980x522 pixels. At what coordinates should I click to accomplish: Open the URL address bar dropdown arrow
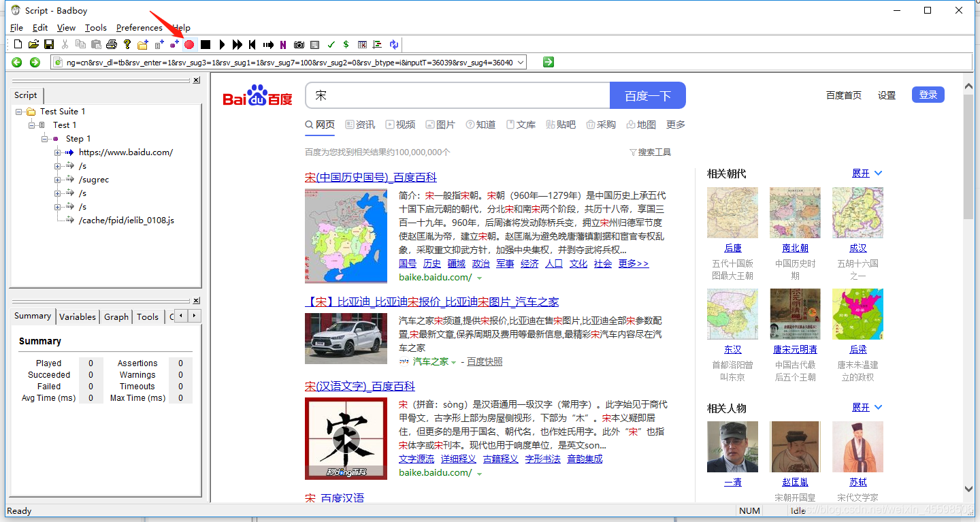coord(521,62)
